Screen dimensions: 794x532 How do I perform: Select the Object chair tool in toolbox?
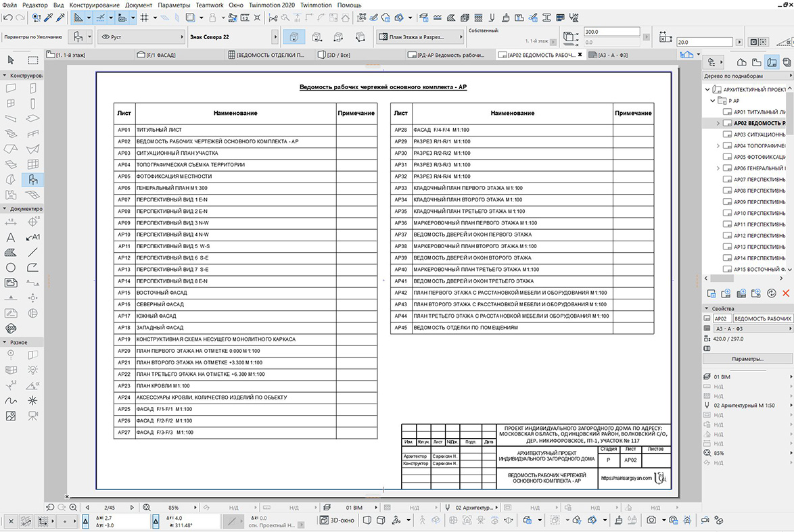[x=33, y=180]
